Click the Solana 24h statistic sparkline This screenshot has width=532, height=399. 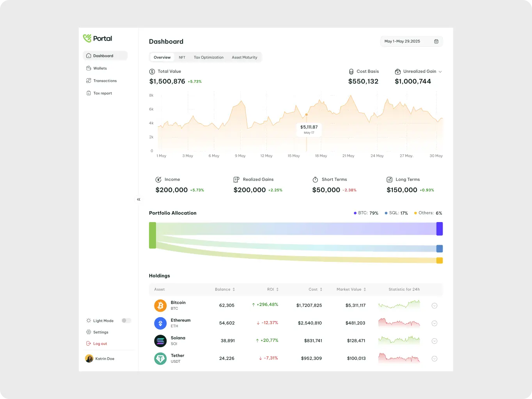pos(399,341)
